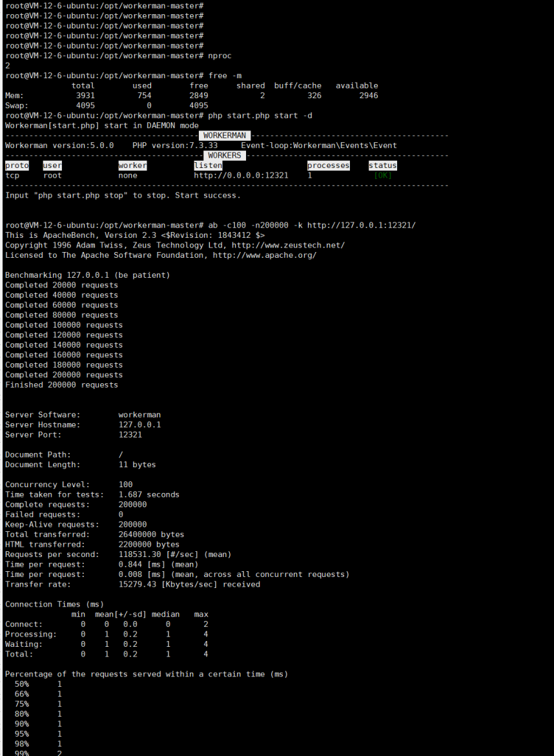
Task: Select 'PHP version:7.3.33' text
Action: tap(175, 145)
